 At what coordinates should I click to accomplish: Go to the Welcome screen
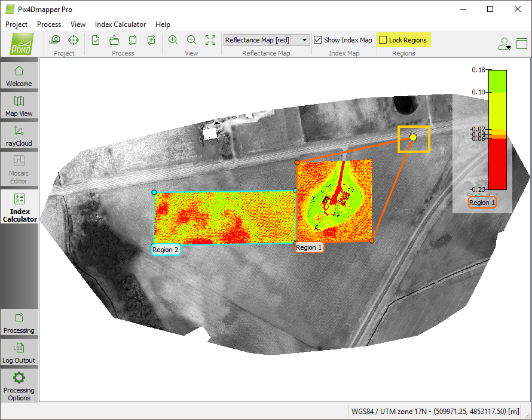(19, 76)
